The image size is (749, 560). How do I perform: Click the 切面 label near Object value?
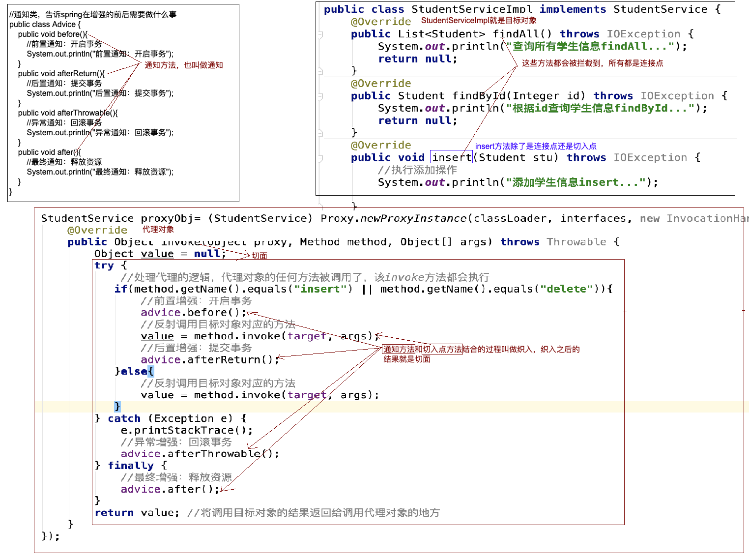pos(259,255)
